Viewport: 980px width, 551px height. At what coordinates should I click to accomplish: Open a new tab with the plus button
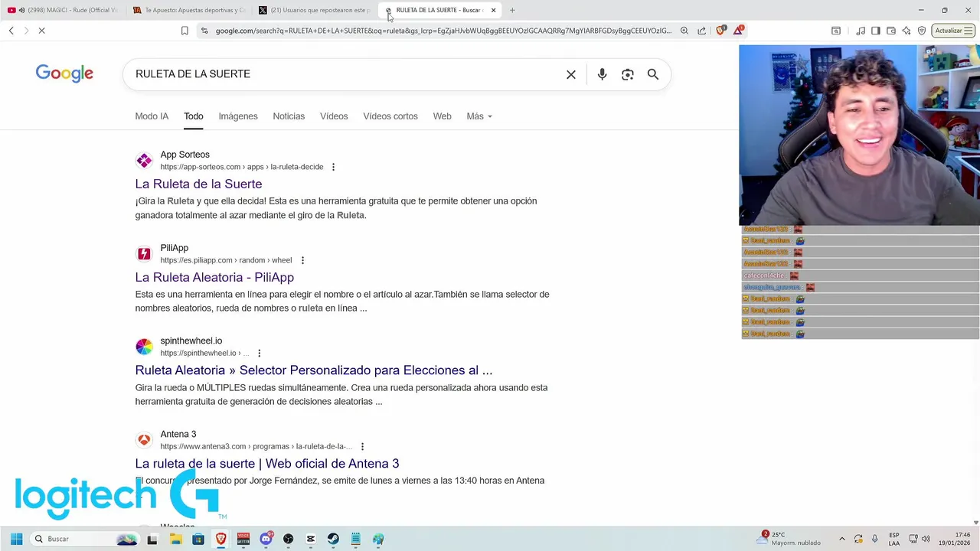(512, 10)
